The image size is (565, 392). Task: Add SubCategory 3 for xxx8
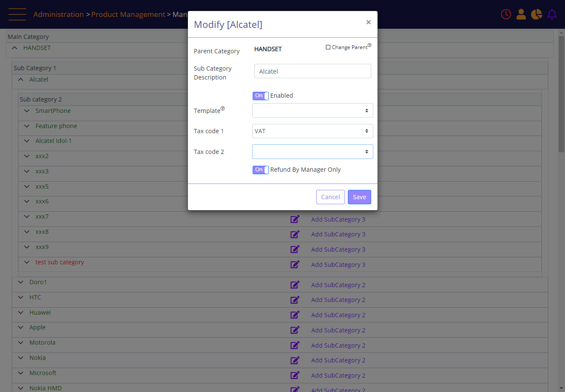(x=338, y=234)
